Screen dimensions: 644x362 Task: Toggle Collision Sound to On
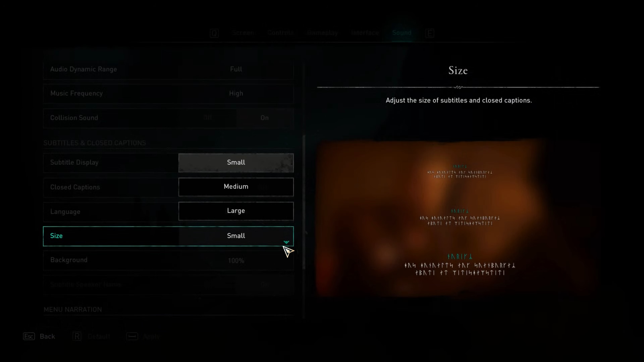(264, 118)
